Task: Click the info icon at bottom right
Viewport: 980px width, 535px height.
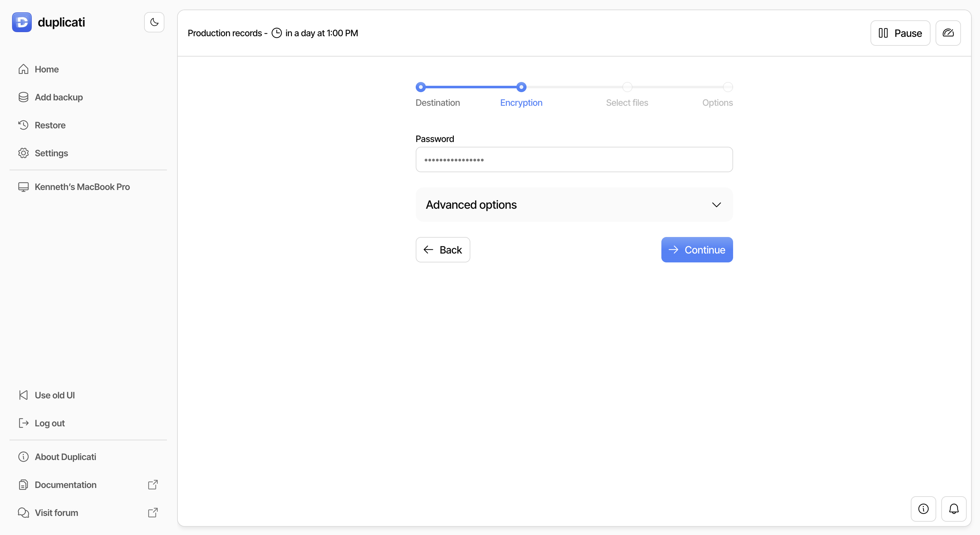Action: click(x=923, y=509)
